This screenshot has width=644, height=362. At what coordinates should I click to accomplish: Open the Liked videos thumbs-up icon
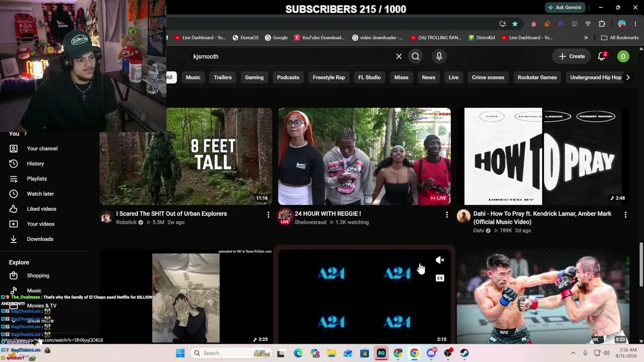14,209
